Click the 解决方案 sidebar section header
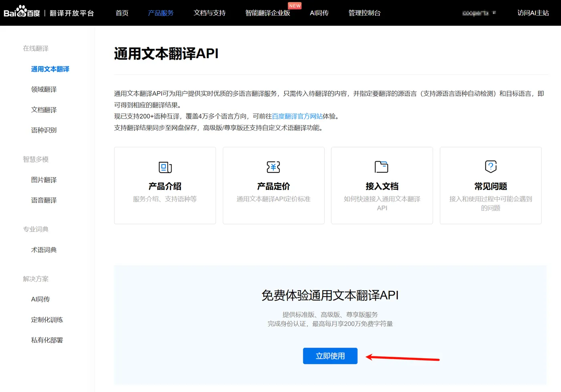 pyautogui.click(x=36, y=279)
